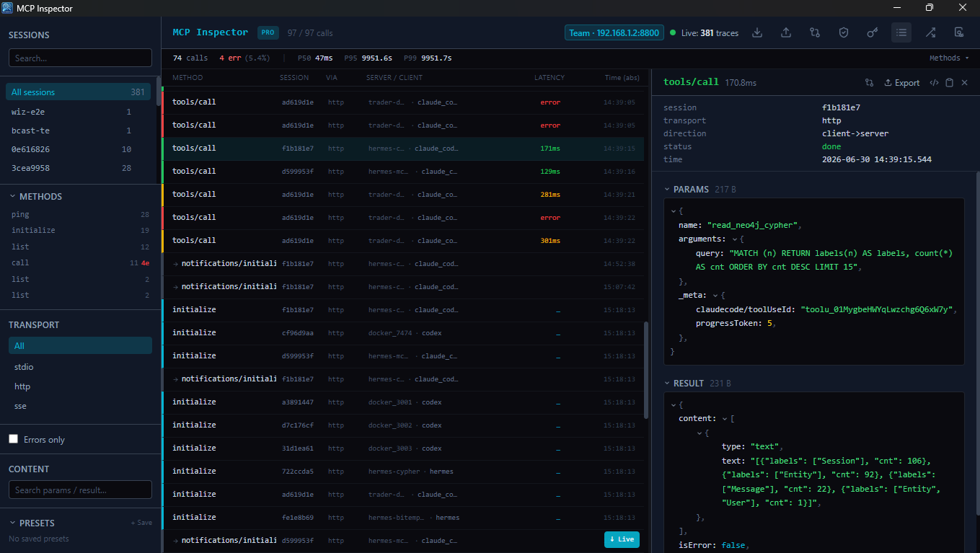Image resolution: width=980 pixels, height=553 pixels.
Task: Select session bcast-te
Action: click(78, 130)
